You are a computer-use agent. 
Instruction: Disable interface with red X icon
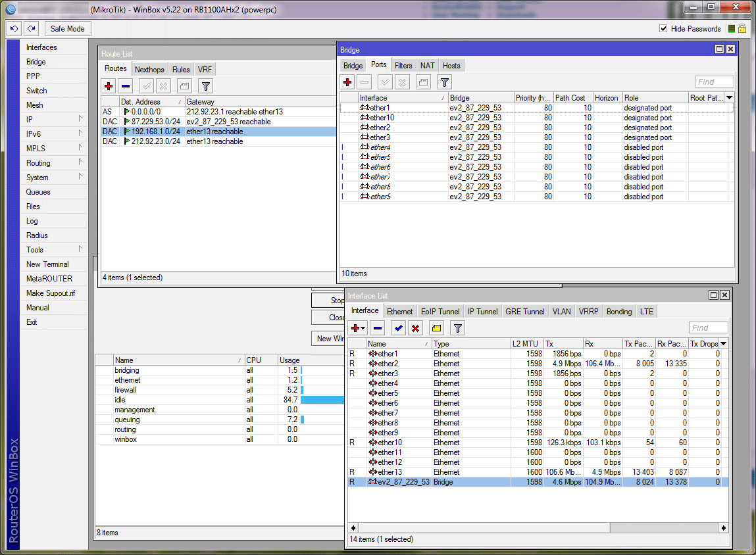(416, 328)
